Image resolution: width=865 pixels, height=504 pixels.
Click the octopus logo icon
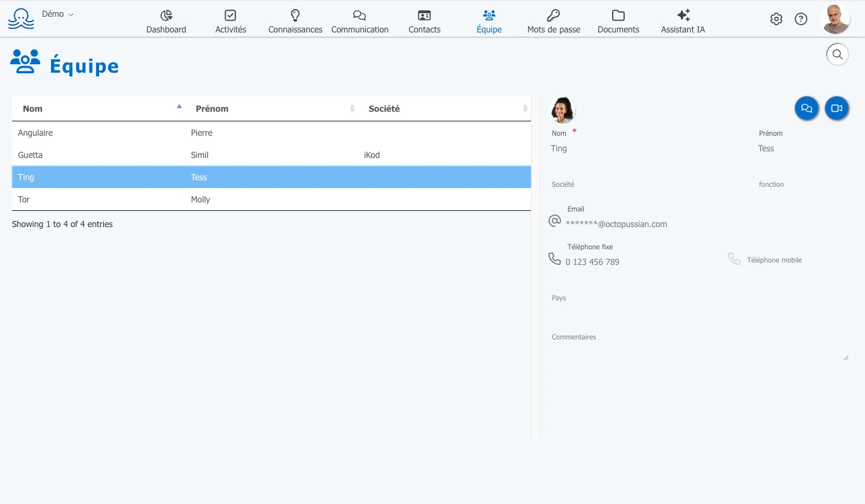point(21,18)
